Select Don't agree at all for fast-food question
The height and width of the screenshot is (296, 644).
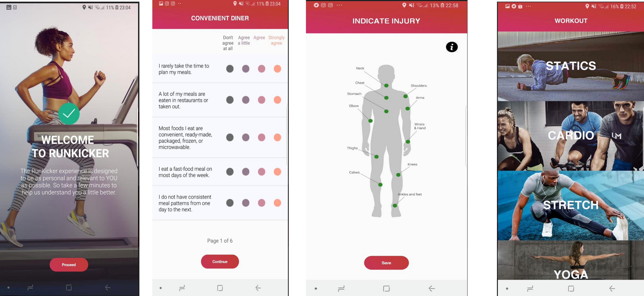[229, 172]
